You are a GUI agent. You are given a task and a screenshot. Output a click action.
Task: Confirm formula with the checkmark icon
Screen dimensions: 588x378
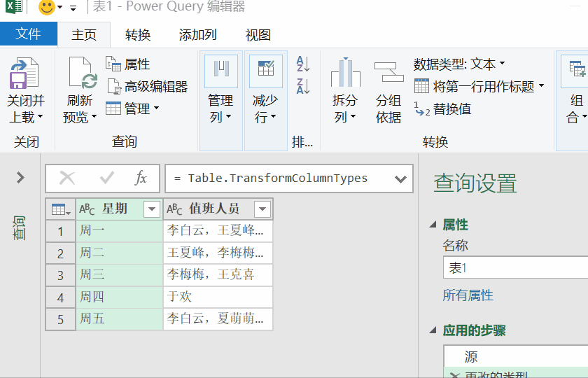(x=107, y=178)
